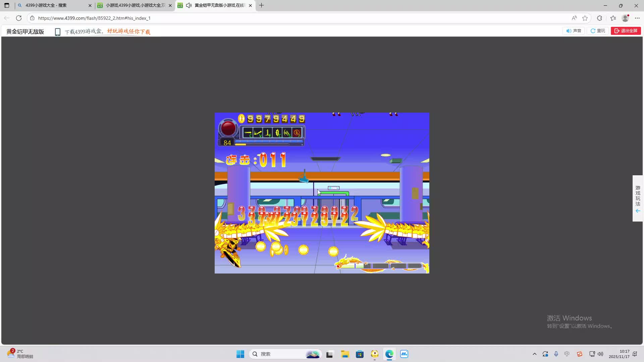644x362 pixels.
Task: Show hidden system tray icons
Action: click(534, 354)
